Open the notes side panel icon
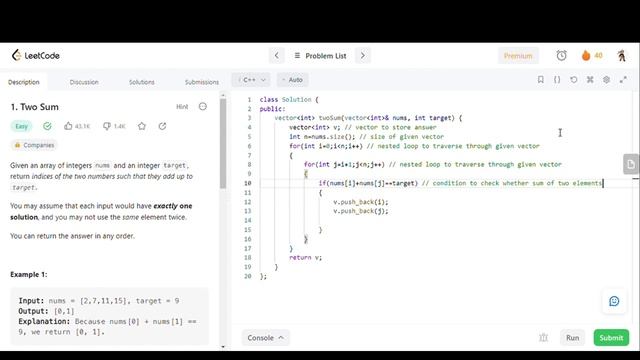Screen dimensions: 640x360 [631, 164]
